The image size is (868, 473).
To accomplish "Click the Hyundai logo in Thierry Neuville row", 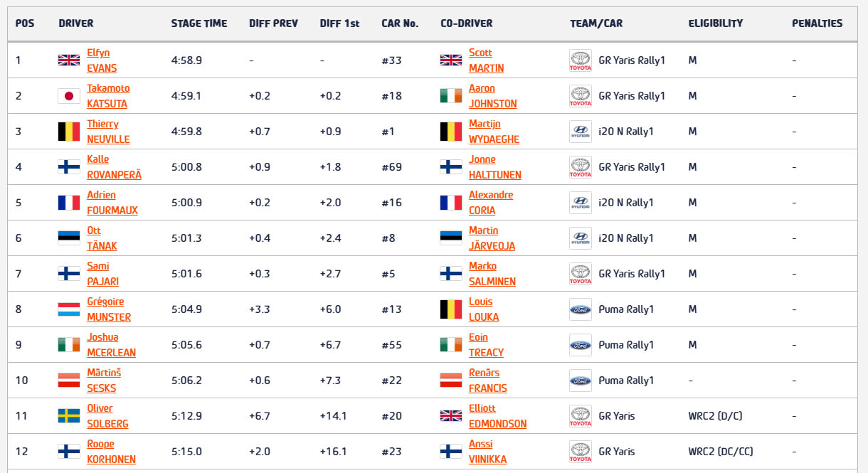I will tap(581, 132).
